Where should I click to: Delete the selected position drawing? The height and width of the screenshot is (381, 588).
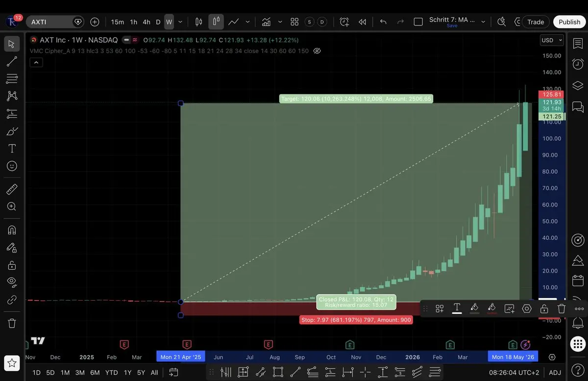tap(562, 308)
